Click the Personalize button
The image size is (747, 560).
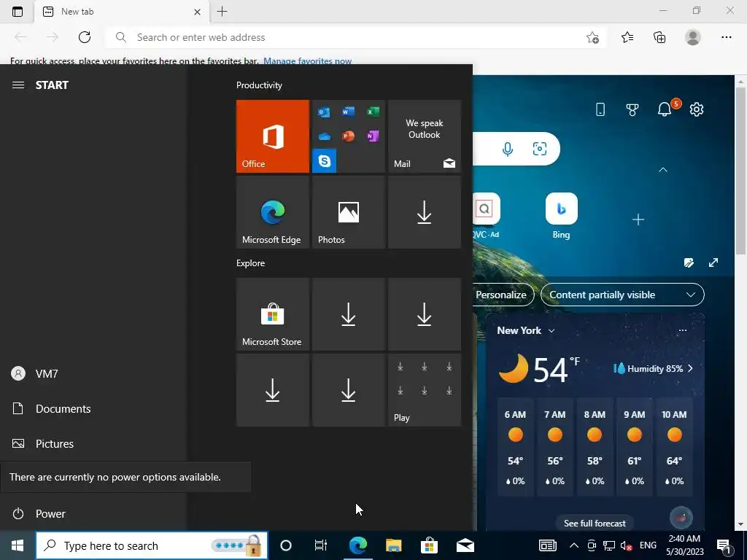point(501,295)
